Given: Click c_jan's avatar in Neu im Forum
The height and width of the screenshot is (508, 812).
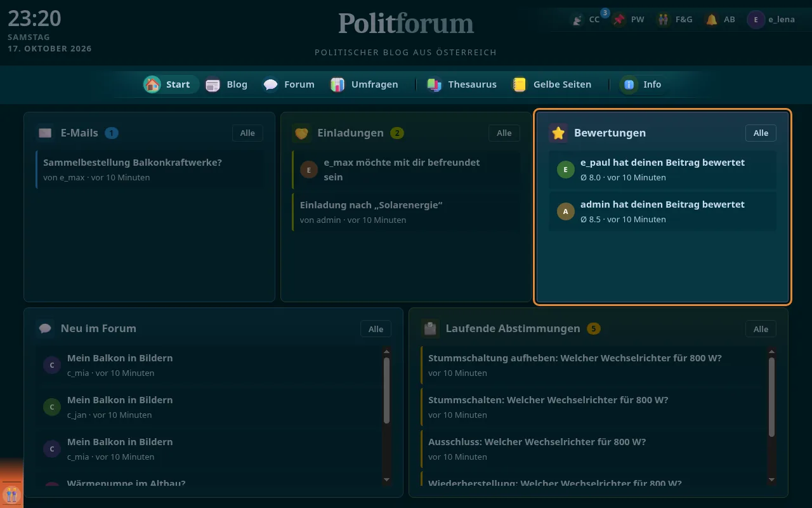Looking at the screenshot, I should pos(52,407).
